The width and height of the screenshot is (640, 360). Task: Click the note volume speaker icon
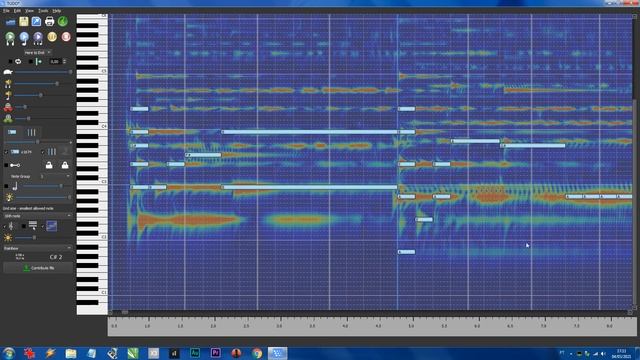coord(8,95)
